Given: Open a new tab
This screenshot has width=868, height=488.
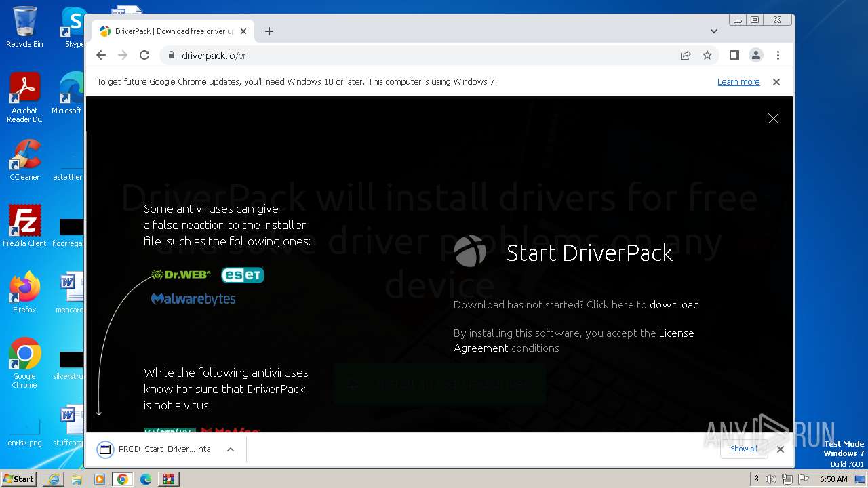Looking at the screenshot, I should pos(269,31).
